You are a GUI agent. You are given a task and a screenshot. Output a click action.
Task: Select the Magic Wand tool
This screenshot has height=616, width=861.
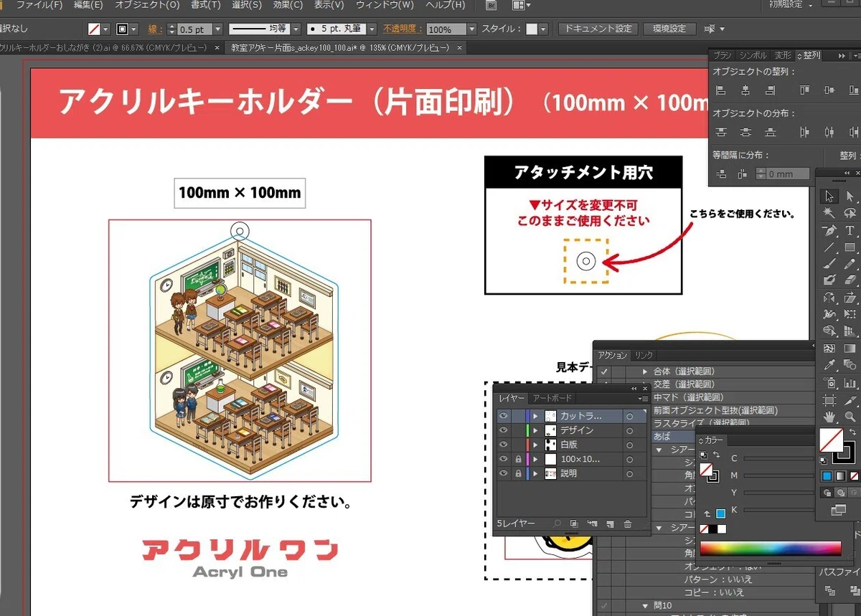pos(829,213)
